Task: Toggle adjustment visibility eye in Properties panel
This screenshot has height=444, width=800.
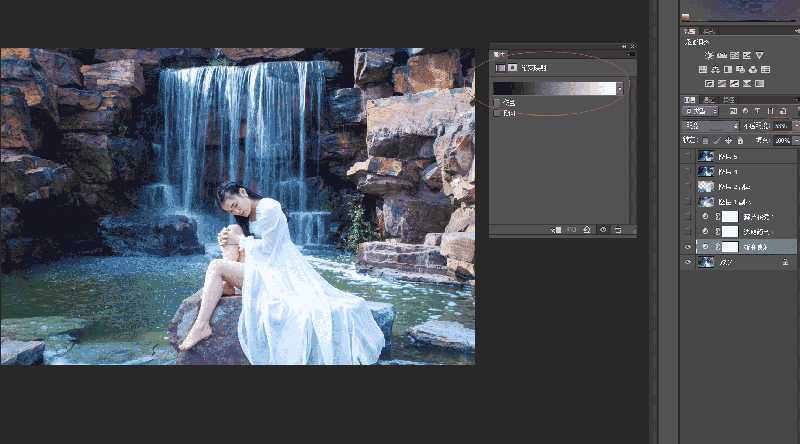Action: [x=603, y=230]
